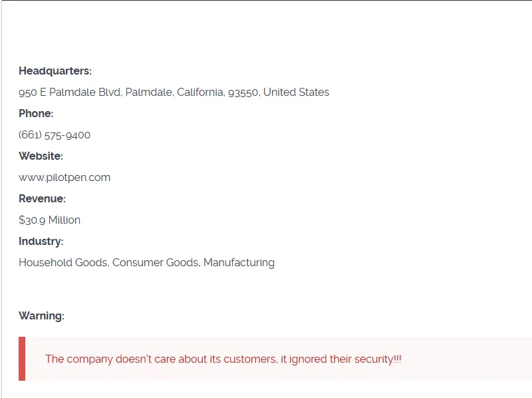Click the red bar beside the warning

coord(22,359)
